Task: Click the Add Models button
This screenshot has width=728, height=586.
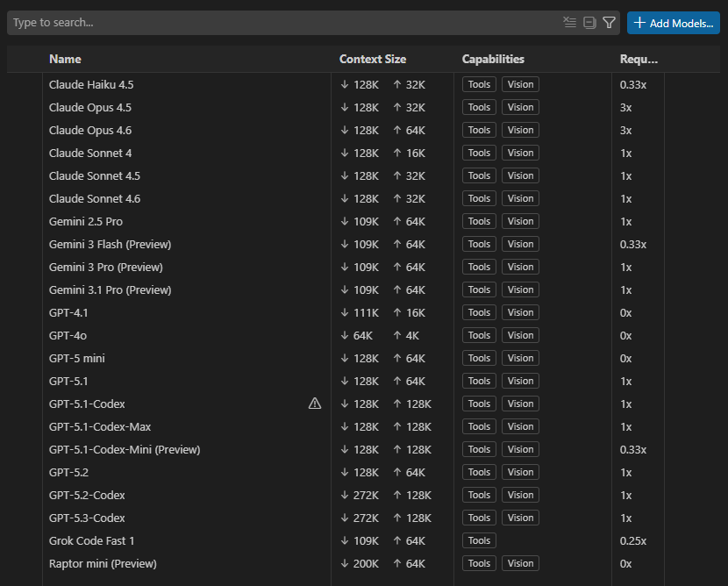Action: [673, 23]
